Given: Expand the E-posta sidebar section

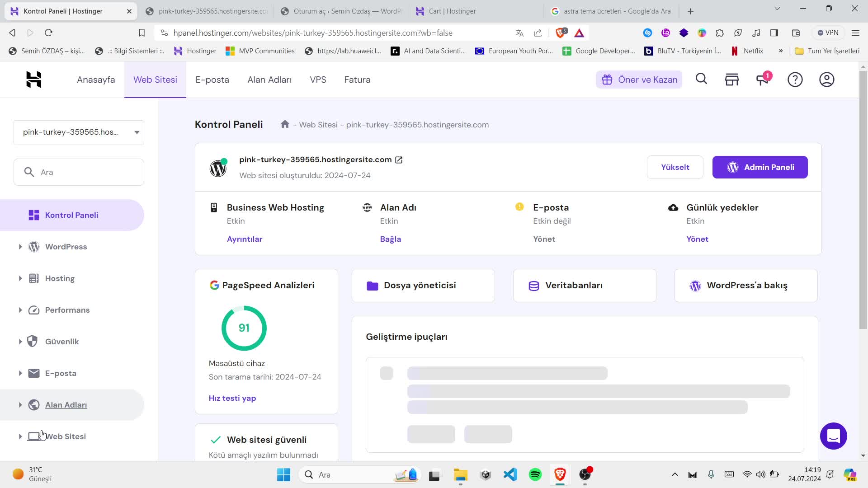Looking at the screenshot, I should 20,373.
